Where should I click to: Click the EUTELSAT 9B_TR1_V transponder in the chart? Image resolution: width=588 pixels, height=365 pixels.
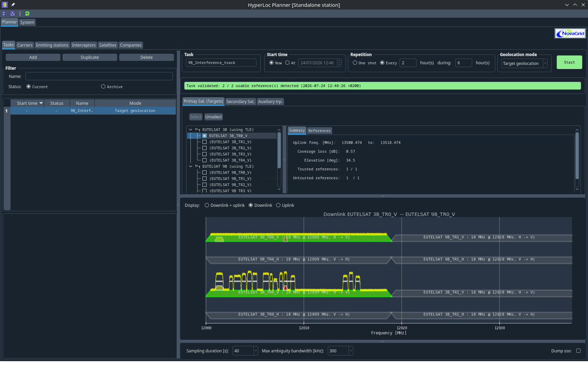(x=482, y=238)
